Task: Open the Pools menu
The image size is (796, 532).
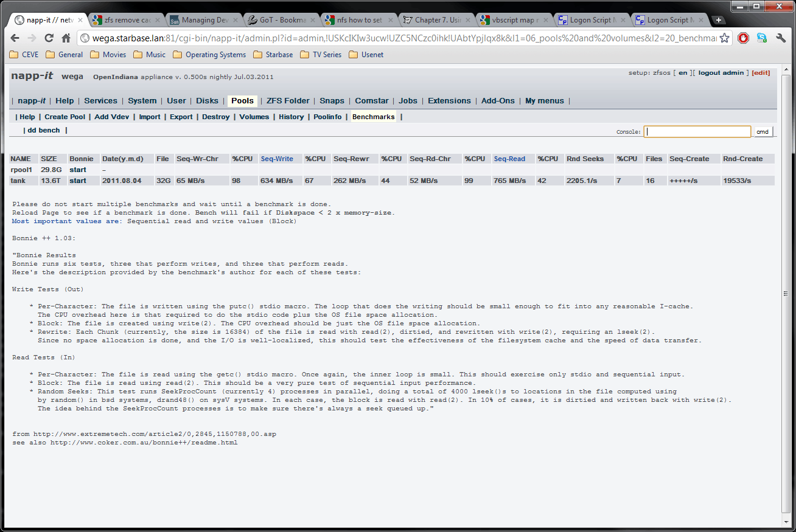Action: click(243, 101)
